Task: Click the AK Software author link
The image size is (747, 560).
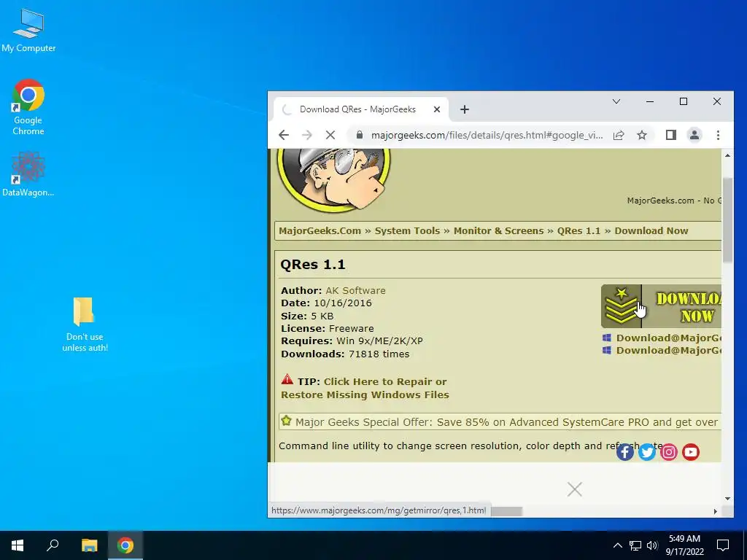Action: (x=355, y=290)
